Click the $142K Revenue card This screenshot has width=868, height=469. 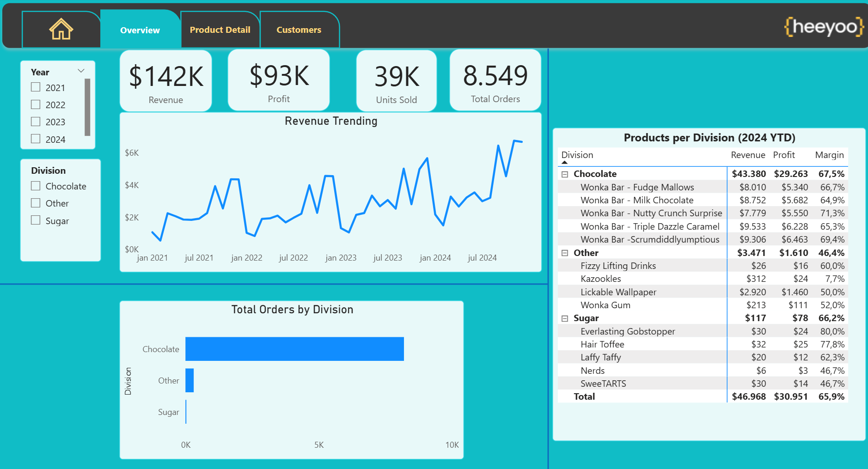tap(166, 81)
